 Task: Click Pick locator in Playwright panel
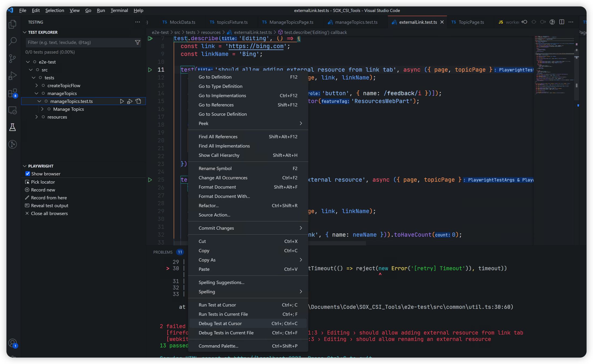click(43, 182)
